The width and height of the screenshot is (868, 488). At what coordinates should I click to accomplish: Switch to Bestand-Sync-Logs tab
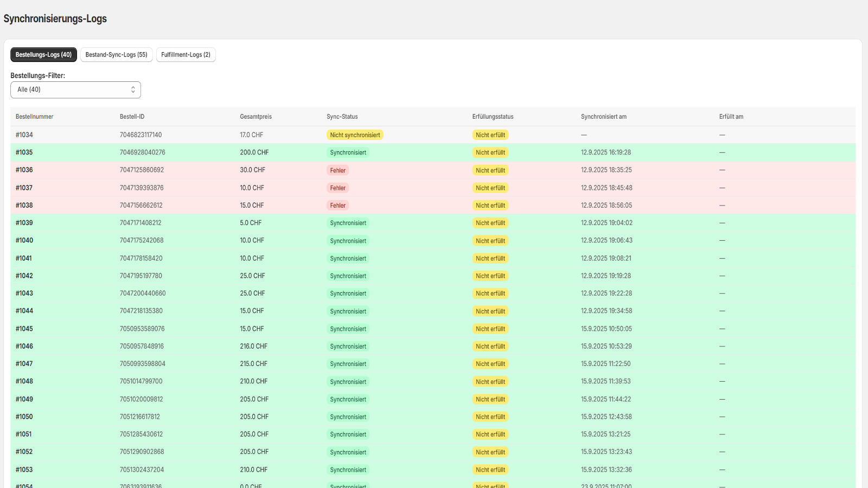click(116, 55)
